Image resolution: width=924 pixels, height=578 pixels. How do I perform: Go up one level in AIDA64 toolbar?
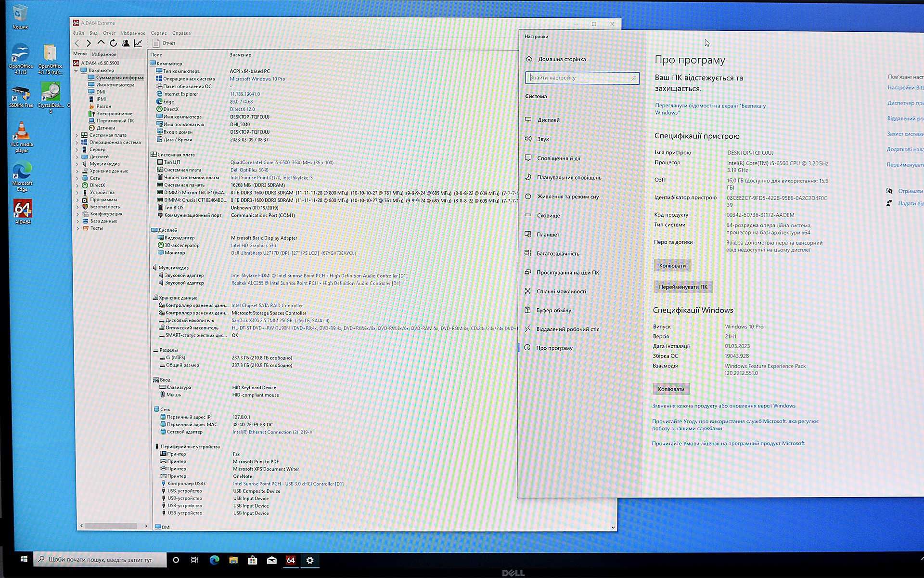[x=101, y=43]
